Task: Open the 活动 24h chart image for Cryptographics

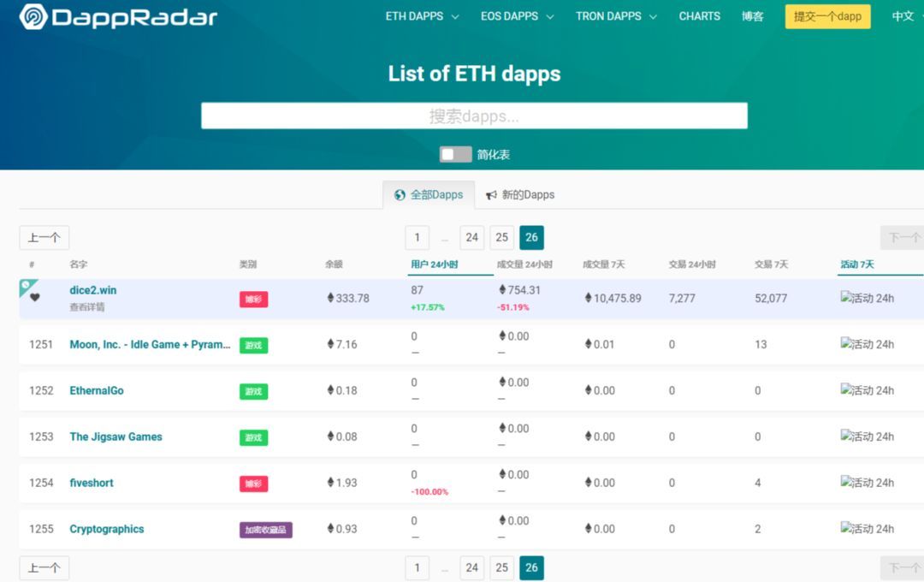Action: [x=867, y=529]
